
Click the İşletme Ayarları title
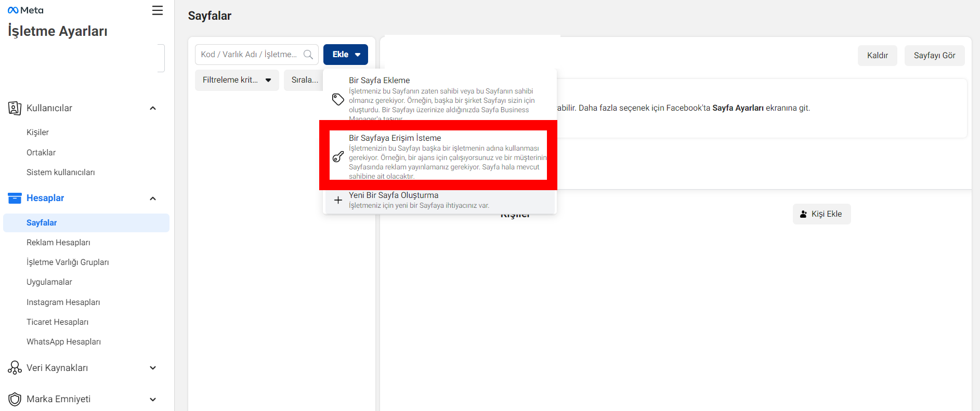(x=58, y=31)
